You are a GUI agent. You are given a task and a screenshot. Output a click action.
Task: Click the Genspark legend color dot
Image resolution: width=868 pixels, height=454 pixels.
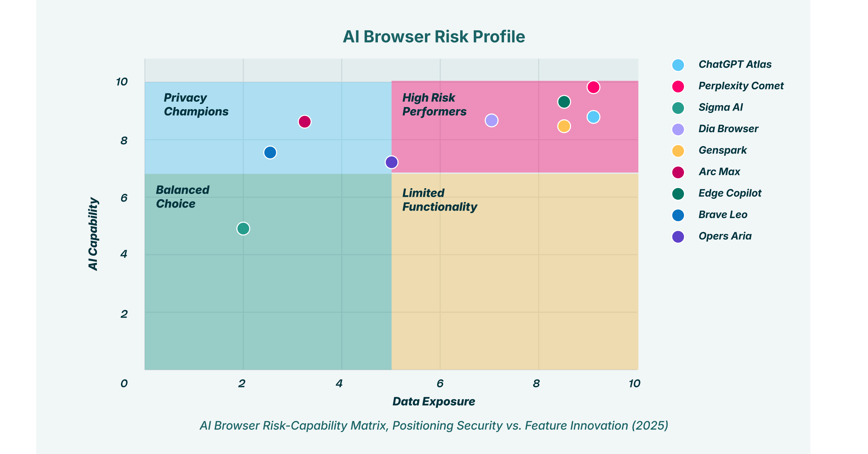coord(678,151)
